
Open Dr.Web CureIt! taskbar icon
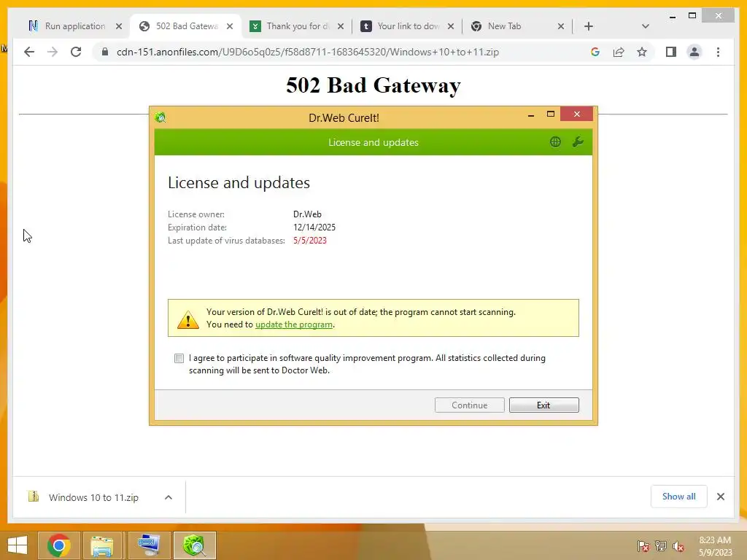tap(194, 545)
